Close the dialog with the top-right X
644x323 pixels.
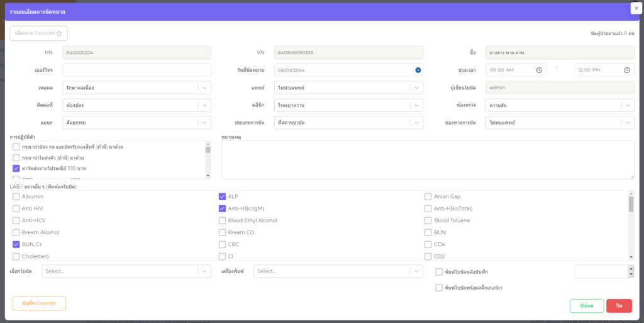click(x=636, y=8)
